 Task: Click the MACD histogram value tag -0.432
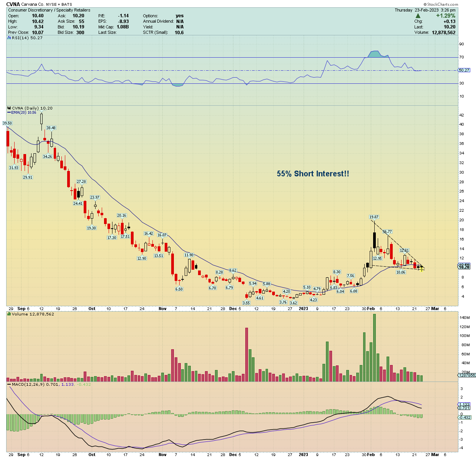pos(465,417)
